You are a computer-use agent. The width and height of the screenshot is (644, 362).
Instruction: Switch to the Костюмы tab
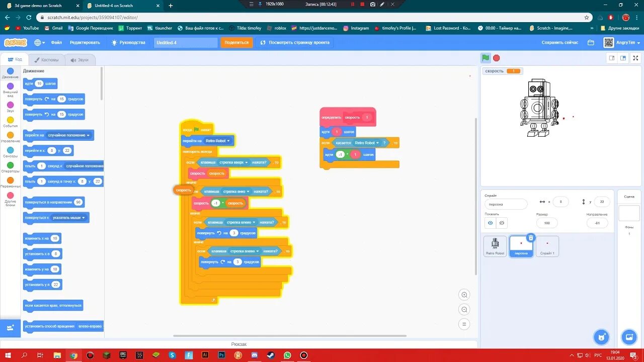click(46, 60)
